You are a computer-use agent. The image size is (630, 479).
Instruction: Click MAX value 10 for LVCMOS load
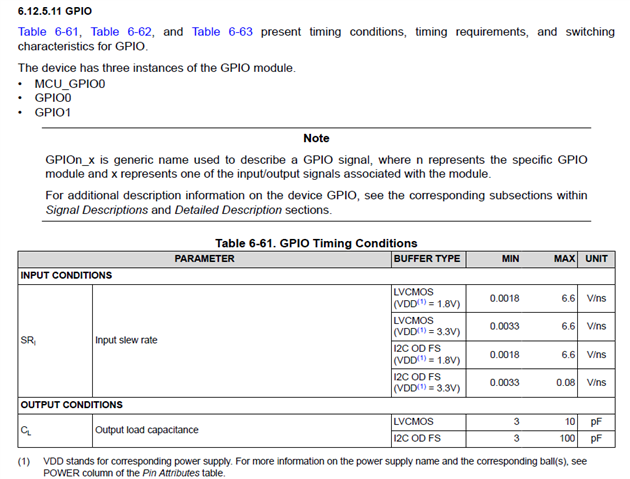tap(570, 422)
